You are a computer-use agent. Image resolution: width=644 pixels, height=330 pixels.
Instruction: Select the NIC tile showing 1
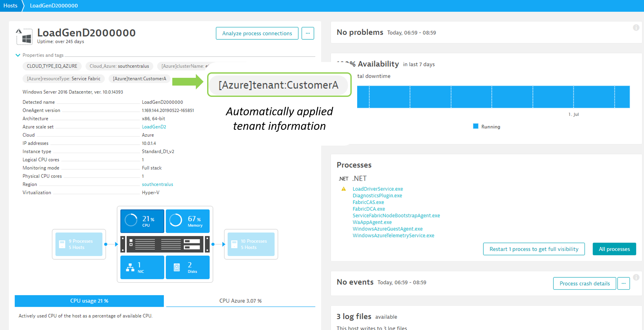142,267
